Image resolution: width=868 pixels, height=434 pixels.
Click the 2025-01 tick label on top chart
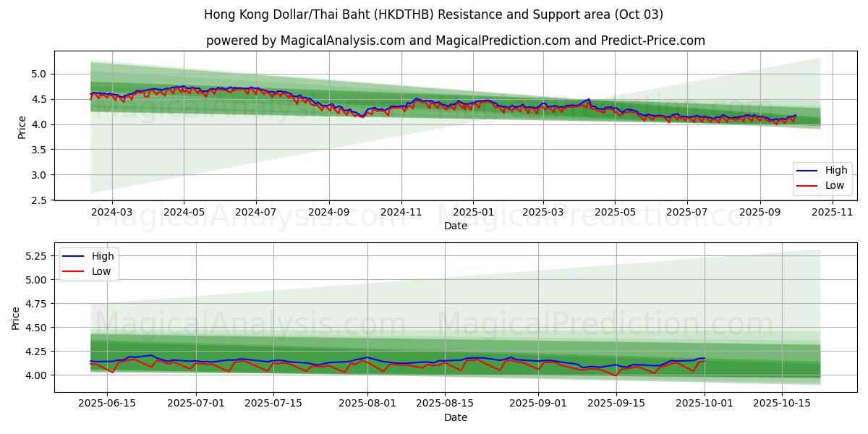pyautogui.click(x=473, y=213)
